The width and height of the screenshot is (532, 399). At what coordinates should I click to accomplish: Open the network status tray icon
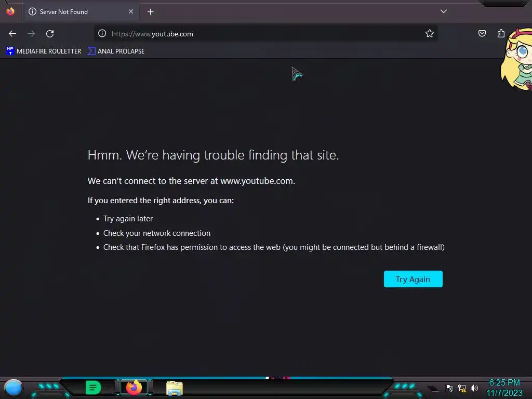tap(462, 388)
